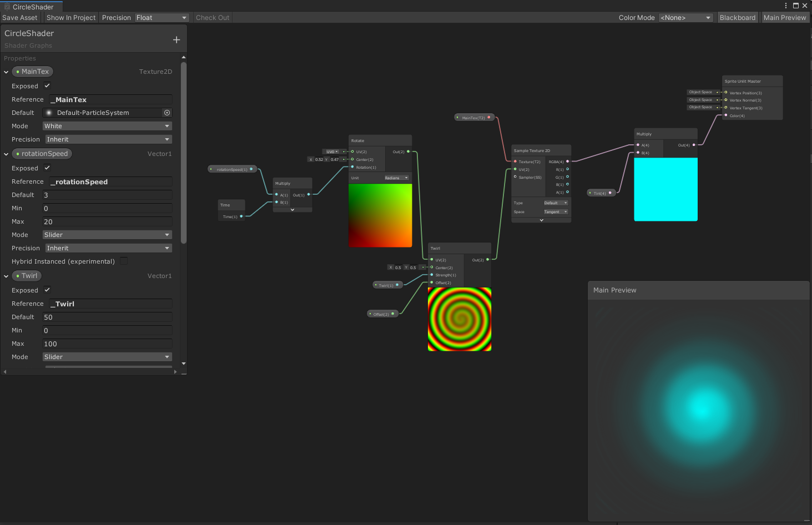This screenshot has width=812, height=525.
Task: Click the Check Out button
Action: [x=213, y=18]
